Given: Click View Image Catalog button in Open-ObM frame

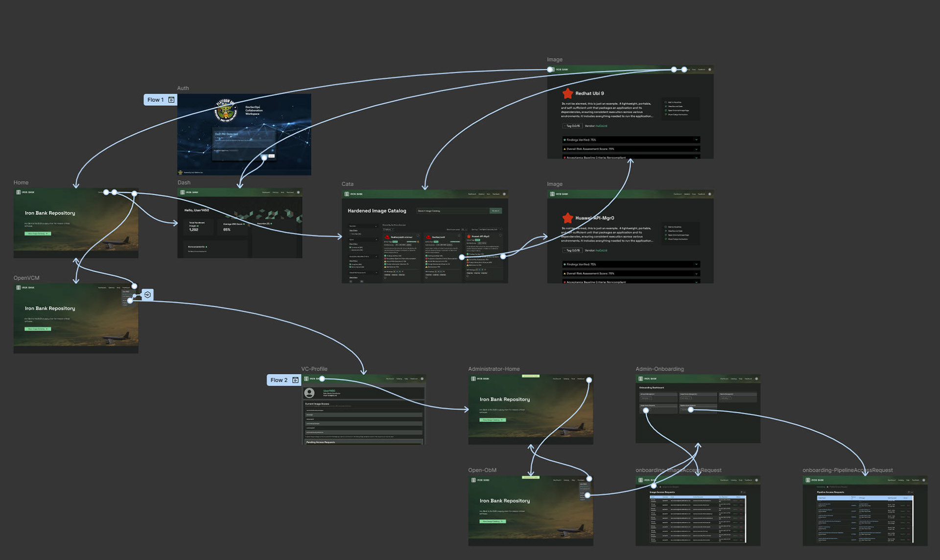Looking at the screenshot, I should tap(493, 521).
